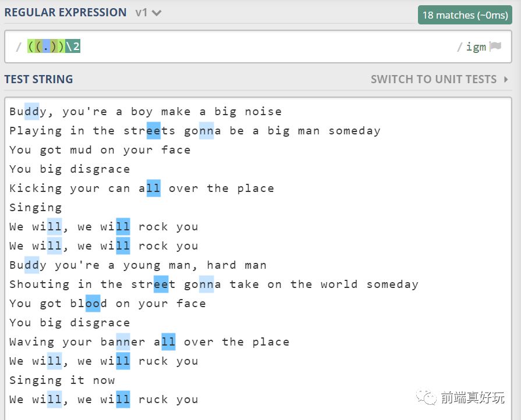The image size is (521, 420).
Task: Click line "You got mud on your face"
Action: [x=100, y=150]
